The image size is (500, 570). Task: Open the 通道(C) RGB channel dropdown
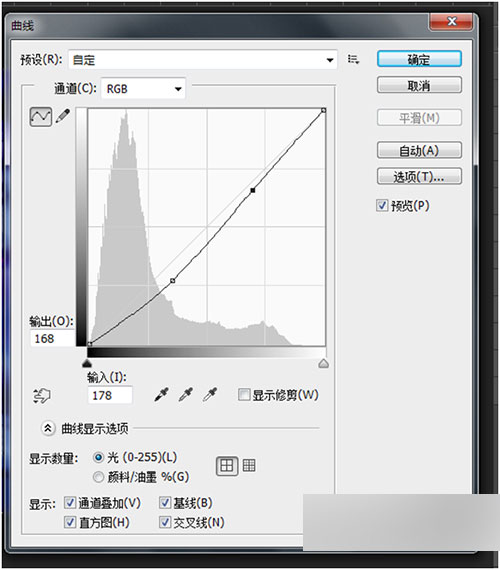click(143, 88)
